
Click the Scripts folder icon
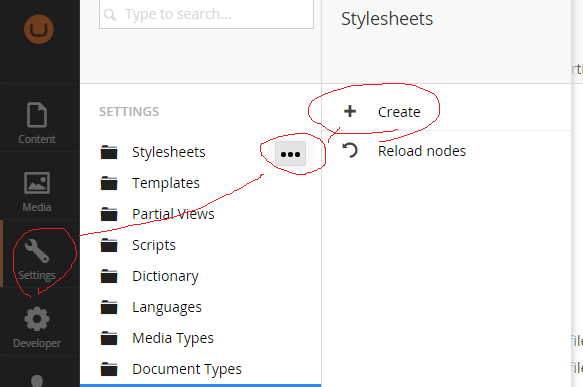pos(109,245)
